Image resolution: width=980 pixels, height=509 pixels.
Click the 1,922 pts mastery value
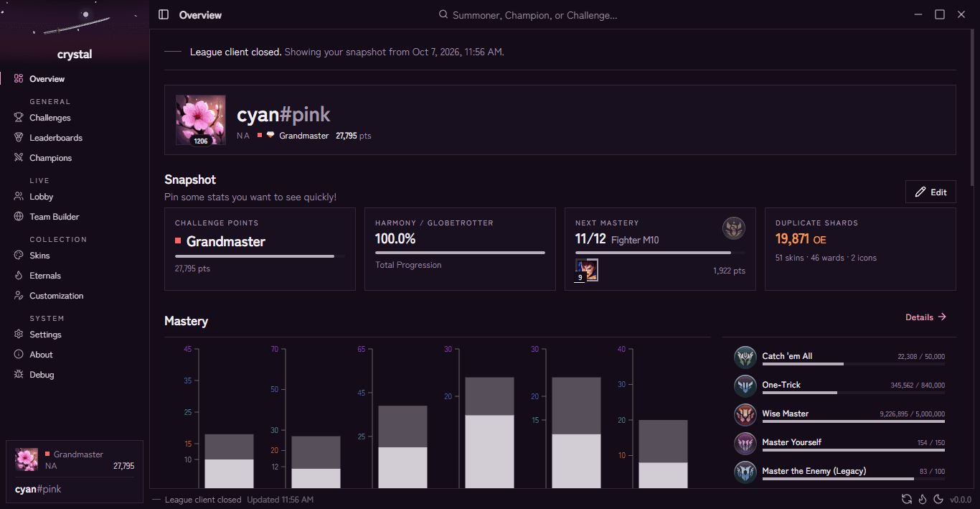pyautogui.click(x=729, y=271)
